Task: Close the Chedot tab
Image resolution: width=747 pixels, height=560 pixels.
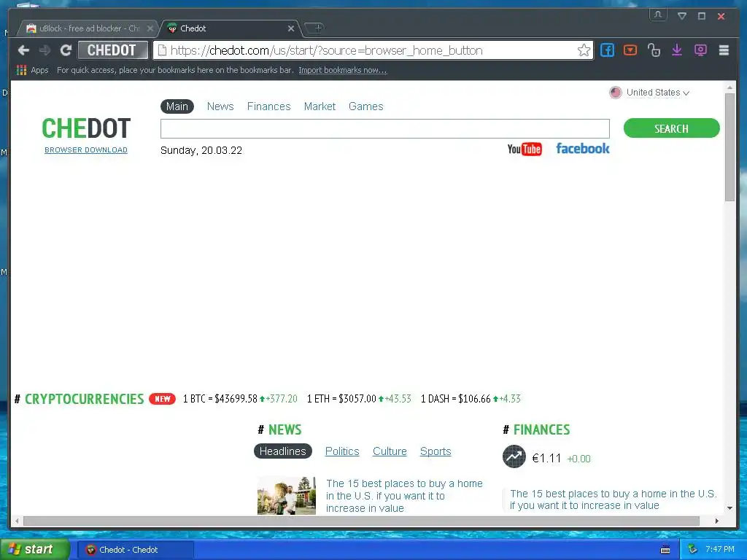Action: [290, 28]
